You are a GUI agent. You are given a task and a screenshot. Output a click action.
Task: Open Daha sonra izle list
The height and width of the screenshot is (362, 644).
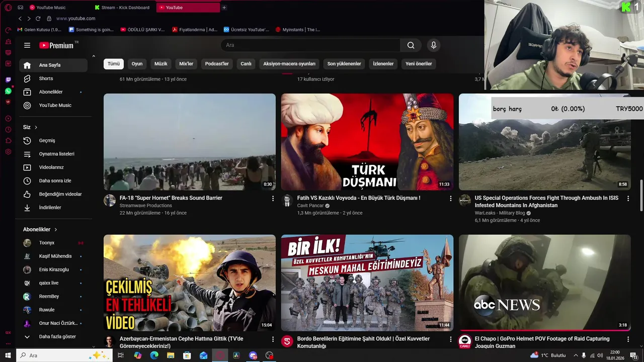(x=53, y=181)
